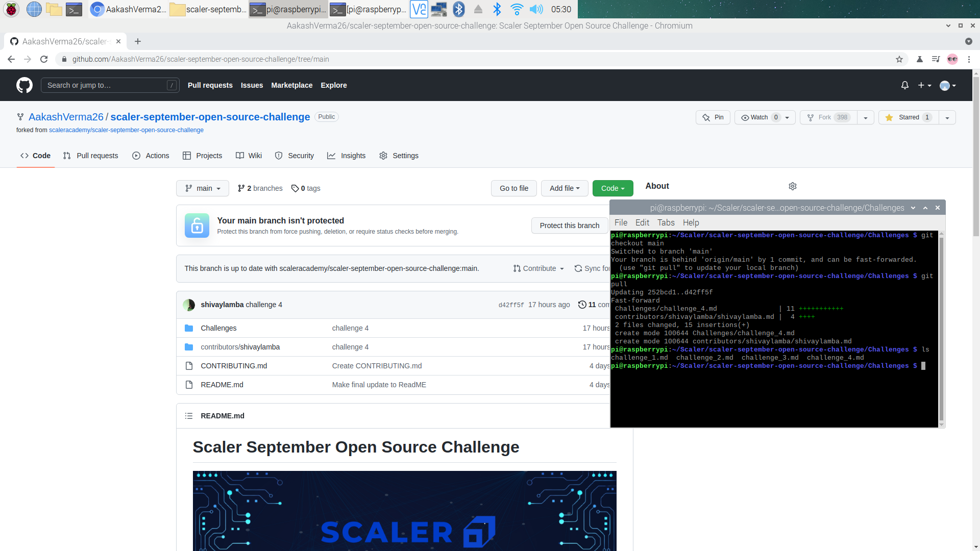Open the Chromium tab search dropdown
This screenshot has height=551, width=980.
pos(969,41)
